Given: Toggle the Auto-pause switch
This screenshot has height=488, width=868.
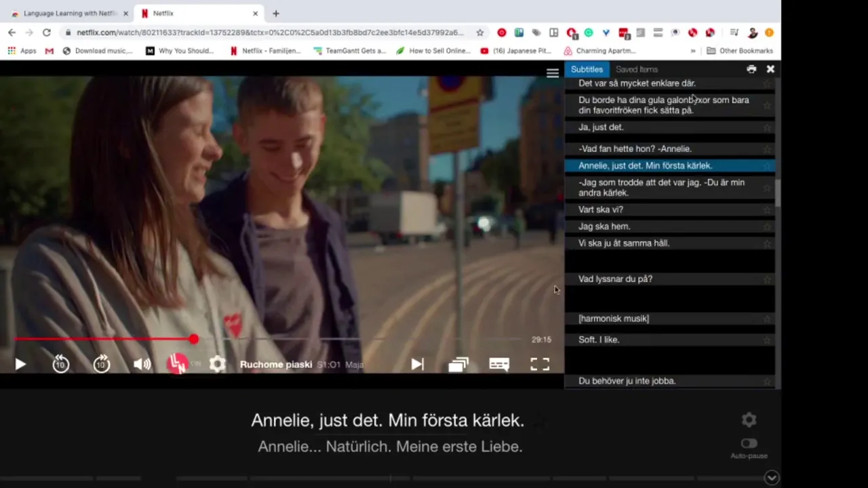Looking at the screenshot, I should (x=749, y=443).
